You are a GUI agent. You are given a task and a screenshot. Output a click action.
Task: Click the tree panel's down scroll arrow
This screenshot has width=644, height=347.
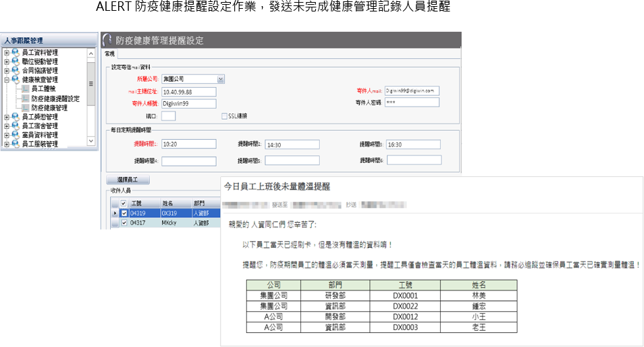[92, 140]
